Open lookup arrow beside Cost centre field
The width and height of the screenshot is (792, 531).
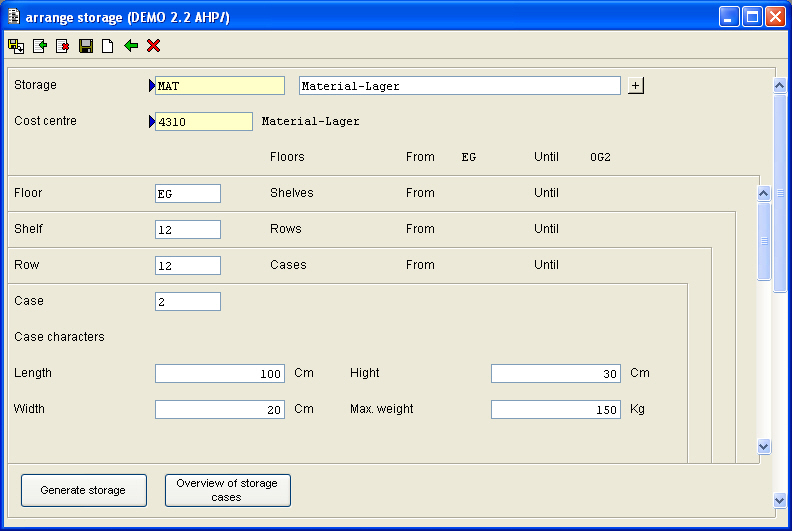152,122
